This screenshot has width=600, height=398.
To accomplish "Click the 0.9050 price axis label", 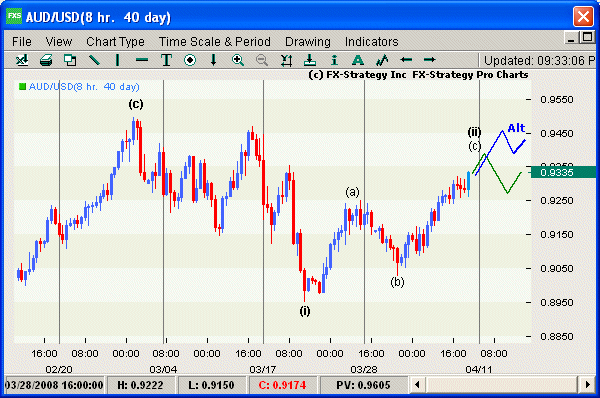I will (557, 268).
